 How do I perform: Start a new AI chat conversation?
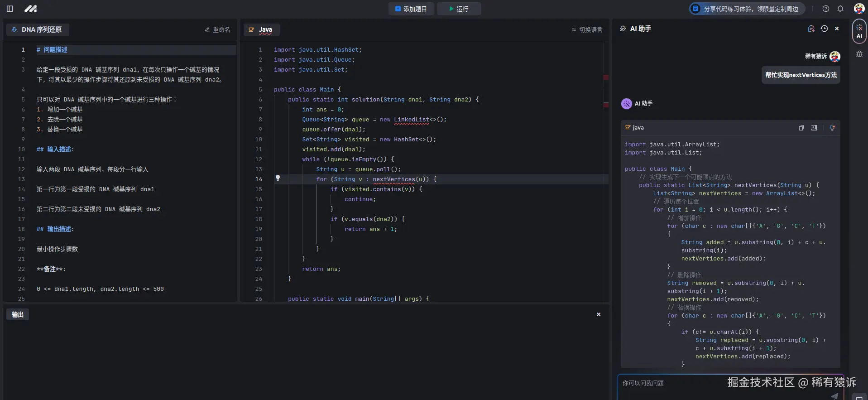coord(811,29)
